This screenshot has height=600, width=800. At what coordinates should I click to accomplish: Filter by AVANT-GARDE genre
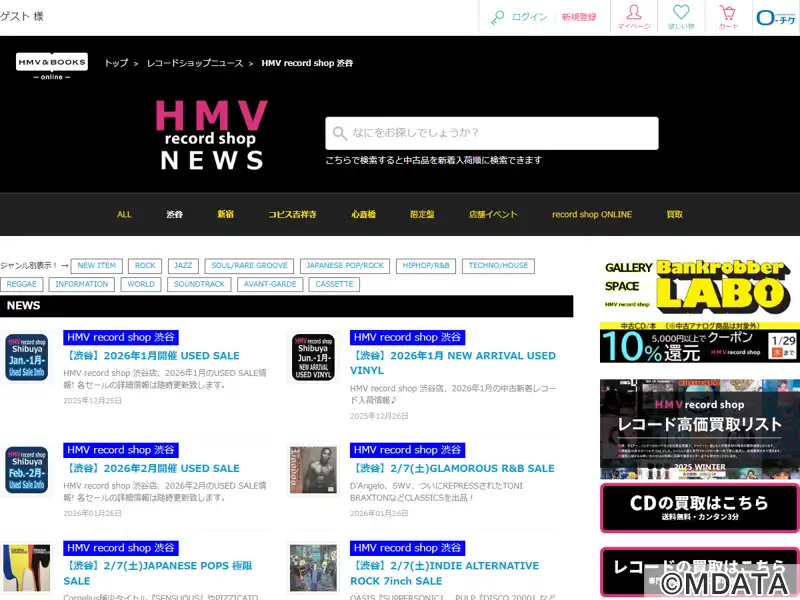tap(270, 284)
